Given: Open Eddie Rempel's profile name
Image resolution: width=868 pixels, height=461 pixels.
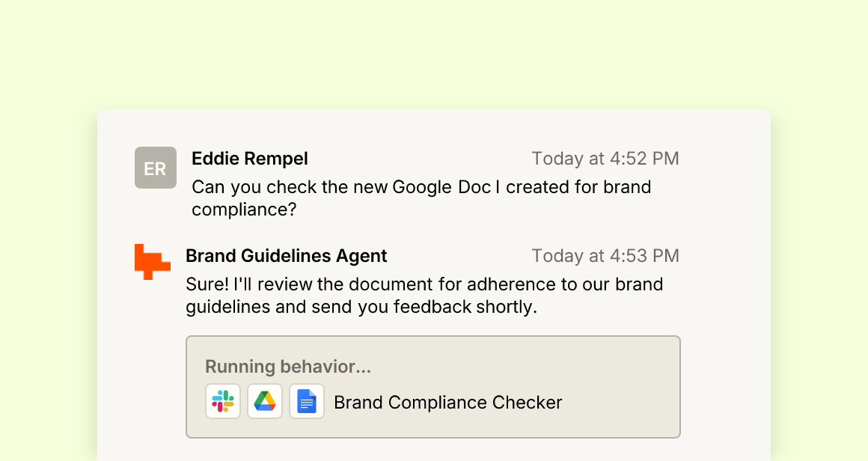Looking at the screenshot, I should click(250, 159).
